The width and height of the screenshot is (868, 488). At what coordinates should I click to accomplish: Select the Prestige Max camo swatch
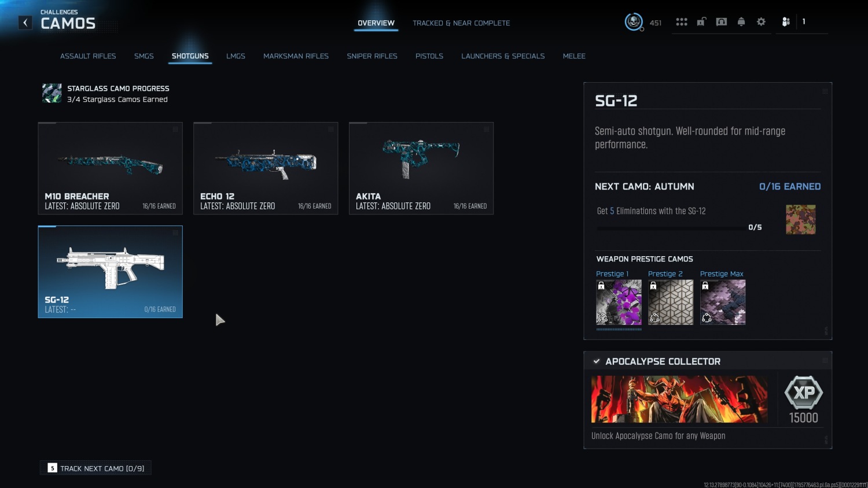(x=723, y=302)
